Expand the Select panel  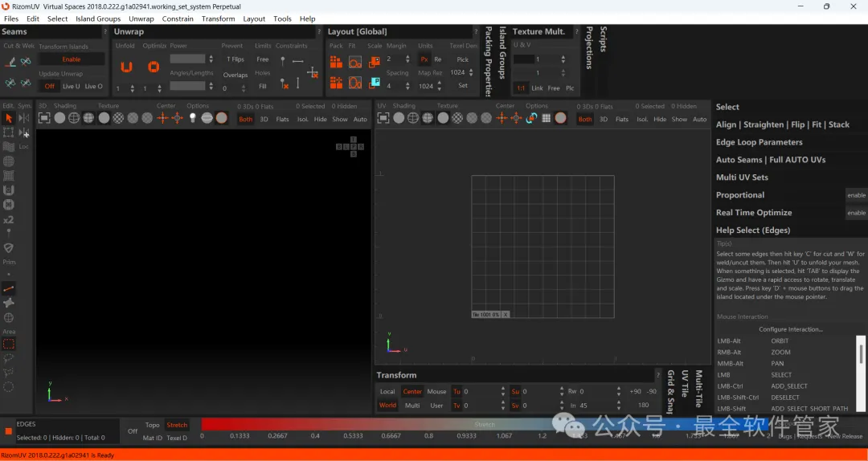point(727,107)
